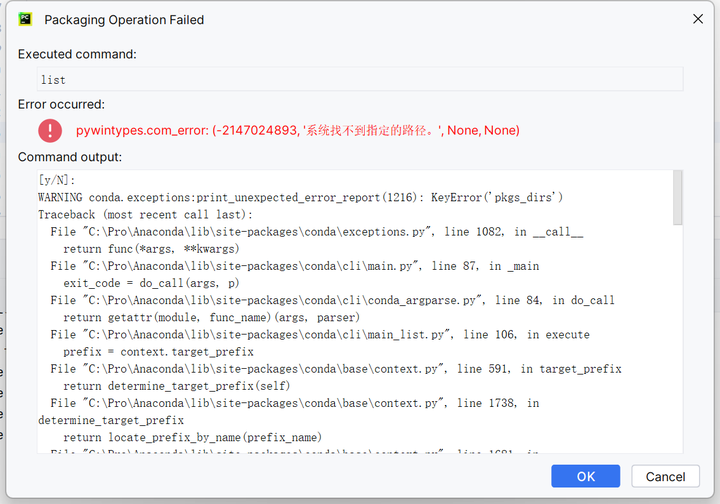Click the PyCharm icon in title bar

tap(25, 19)
